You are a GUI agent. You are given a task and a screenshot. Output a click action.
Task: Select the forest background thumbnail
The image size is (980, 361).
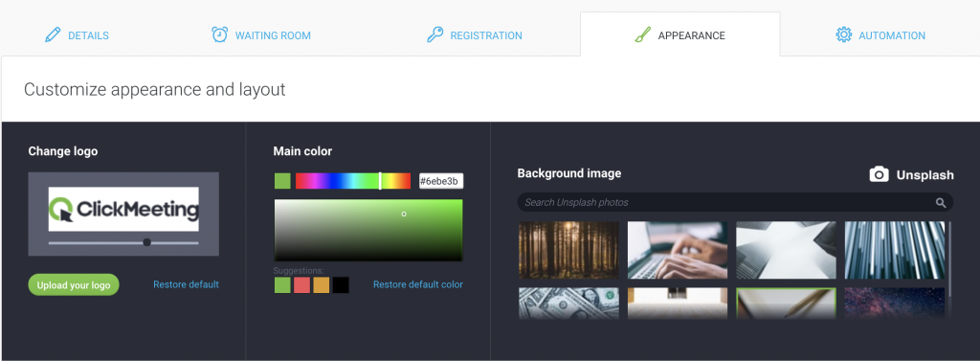click(568, 250)
